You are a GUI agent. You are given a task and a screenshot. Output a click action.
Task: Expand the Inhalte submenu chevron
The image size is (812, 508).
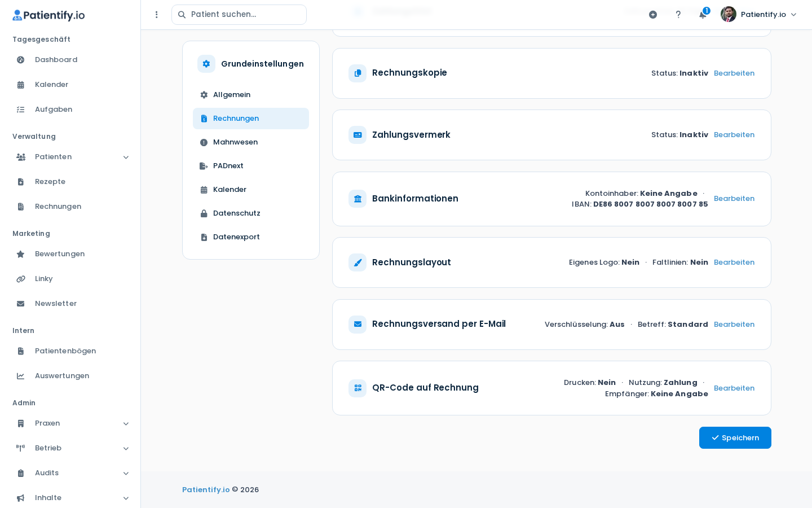coord(126,498)
